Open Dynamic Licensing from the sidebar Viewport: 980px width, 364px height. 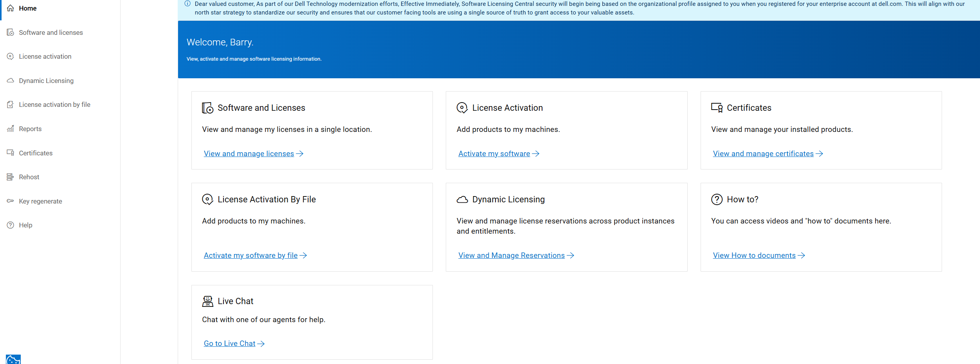(46, 81)
